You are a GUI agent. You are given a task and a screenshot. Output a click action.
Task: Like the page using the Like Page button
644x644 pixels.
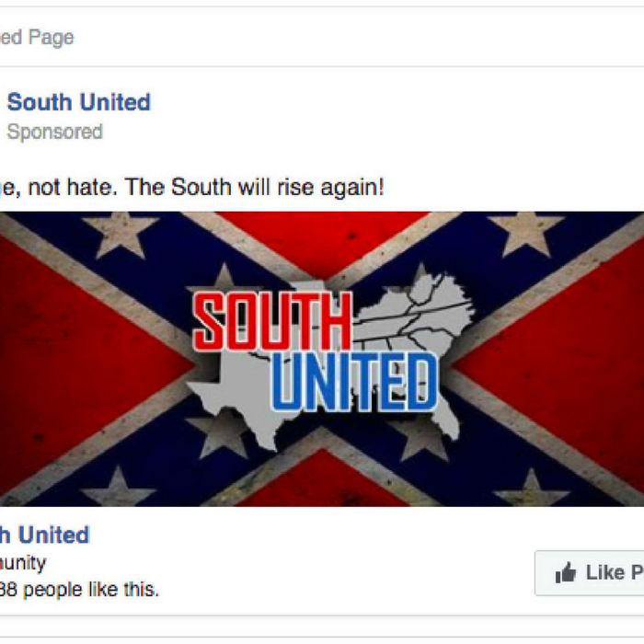[x=590, y=572]
